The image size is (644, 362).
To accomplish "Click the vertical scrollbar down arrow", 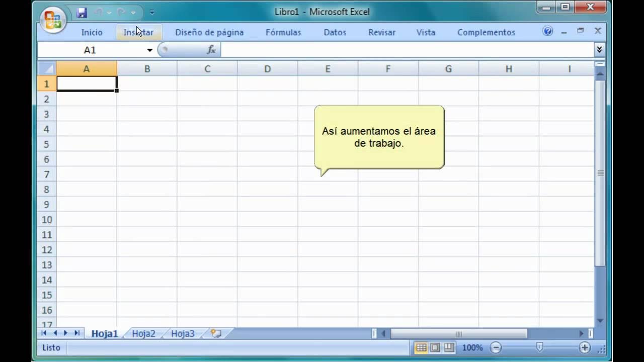I will click(x=600, y=320).
